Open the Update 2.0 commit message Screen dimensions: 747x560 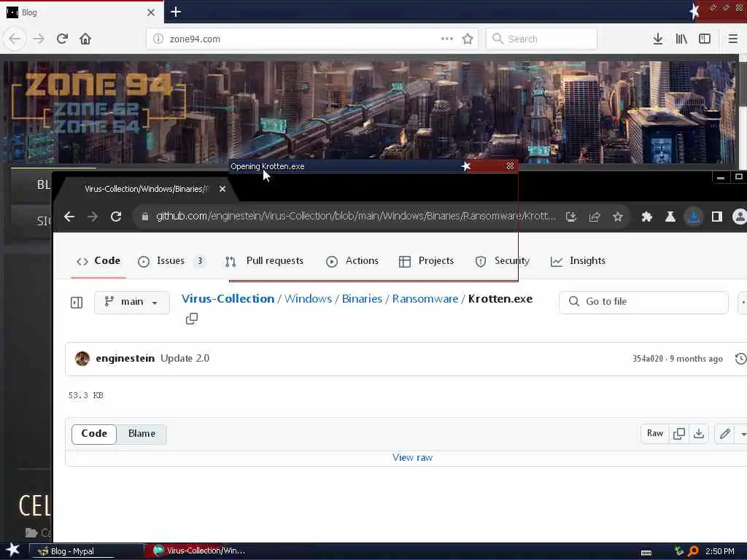[185, 359]
